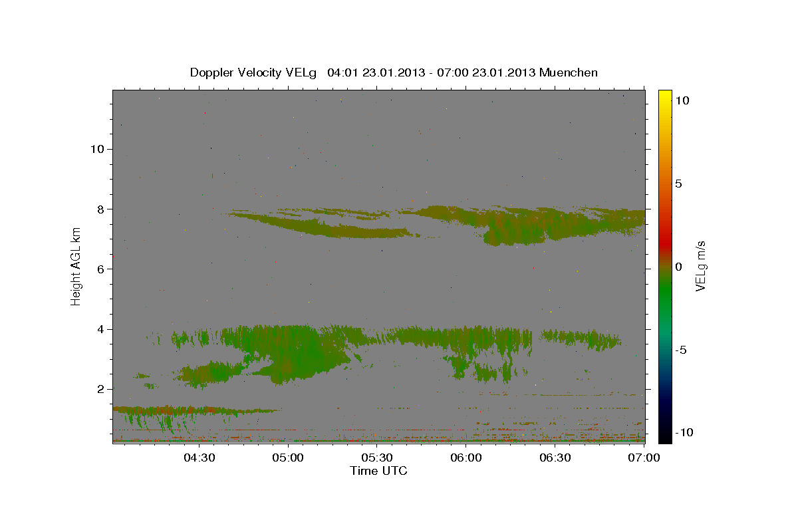
Task: Click the green cloud mass at 05:00
Action: 293,356
